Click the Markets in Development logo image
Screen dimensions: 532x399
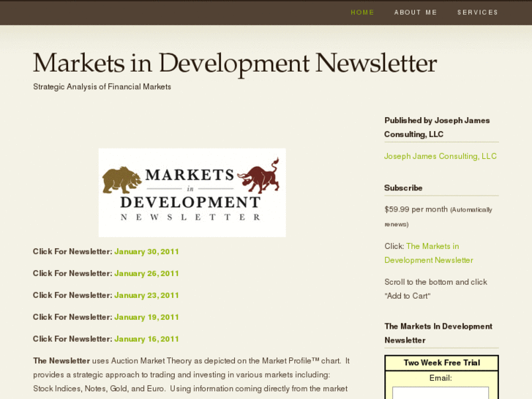(x=192, y=193)
